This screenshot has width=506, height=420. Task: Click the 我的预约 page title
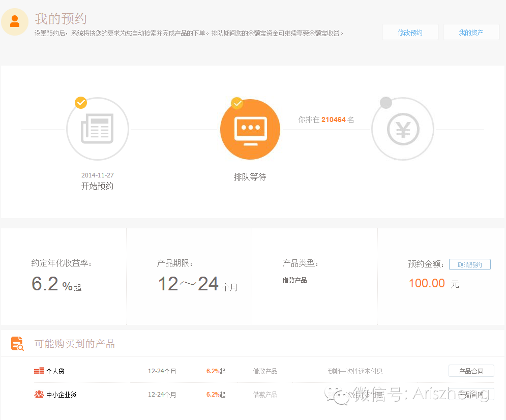point(61,18)
